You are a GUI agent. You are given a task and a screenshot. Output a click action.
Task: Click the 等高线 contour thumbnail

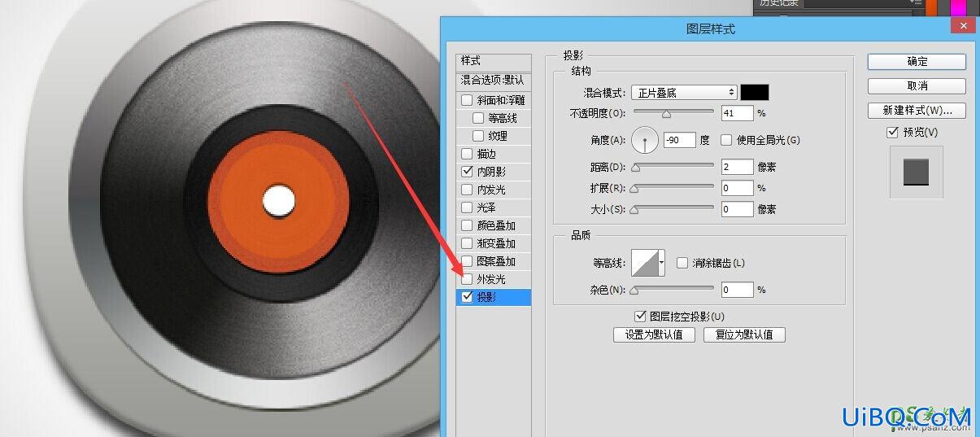coord(645,263)
